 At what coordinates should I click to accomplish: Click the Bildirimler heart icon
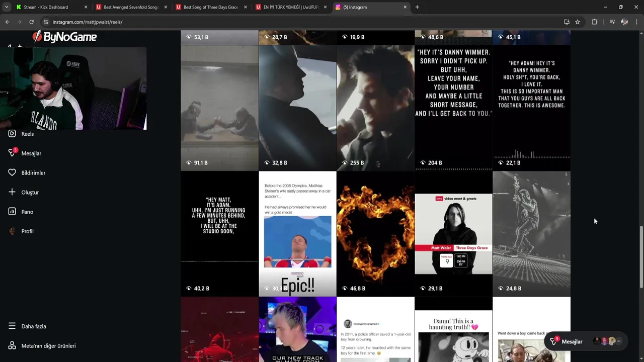(x=12, y=172)
